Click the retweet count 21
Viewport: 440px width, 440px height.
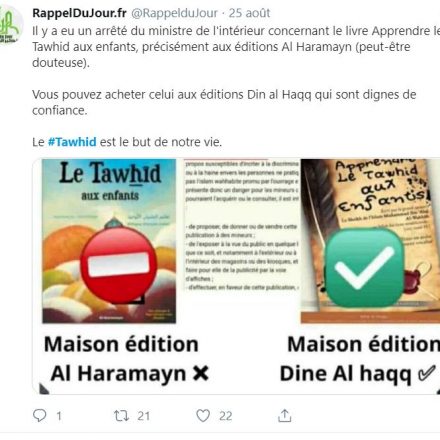[x=143, y=416]
